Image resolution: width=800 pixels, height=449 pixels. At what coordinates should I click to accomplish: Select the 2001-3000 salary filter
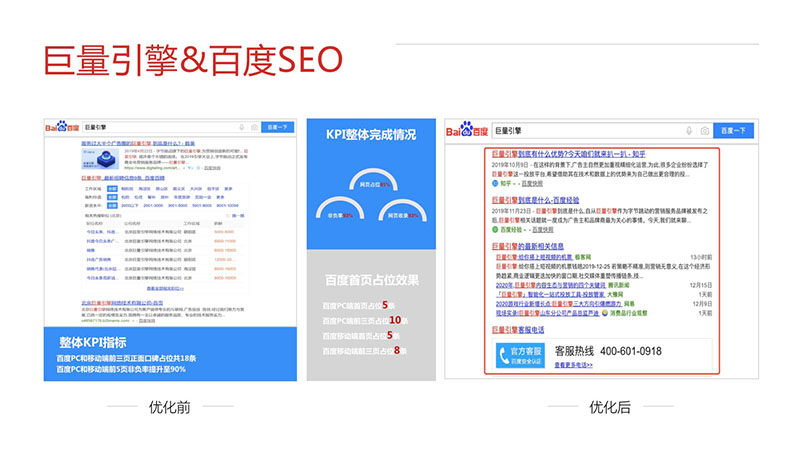click(153, 205)
